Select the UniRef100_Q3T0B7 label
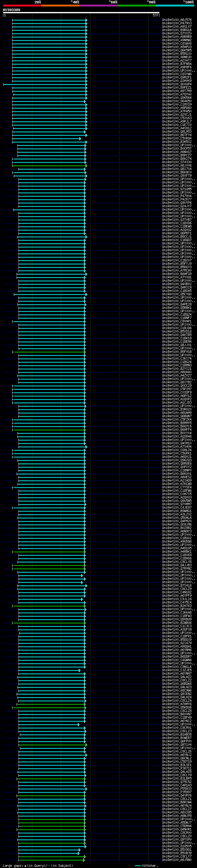Image resolution: width=197 pixels, height=868 pixels. (x=177, y=220)
